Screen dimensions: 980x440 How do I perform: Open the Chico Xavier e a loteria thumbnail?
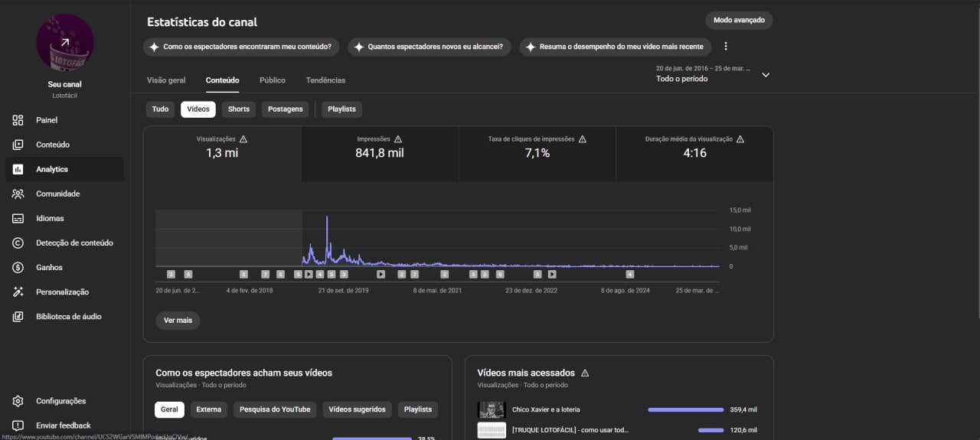pyautogui.click(x=491, y=409)
